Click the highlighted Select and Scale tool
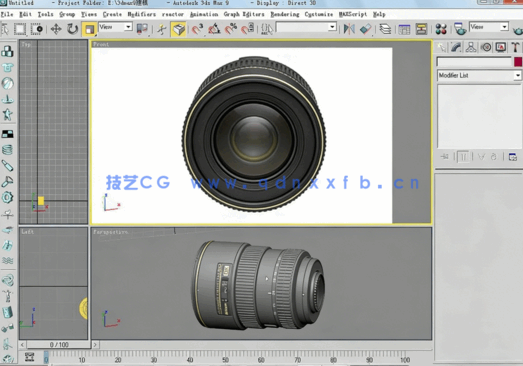The width and height of the screenshot is (523, 366). point(89,29)
